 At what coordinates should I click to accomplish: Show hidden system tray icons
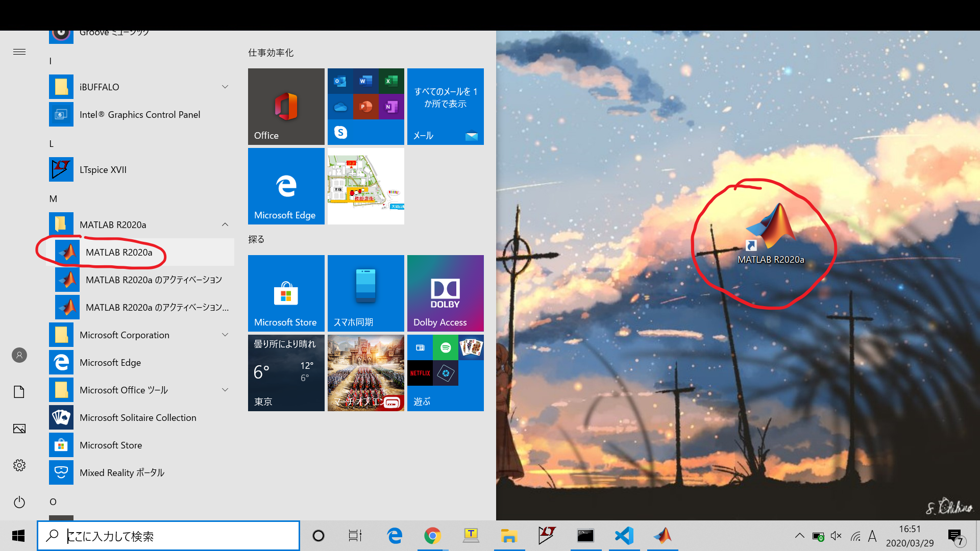[800, 536]
